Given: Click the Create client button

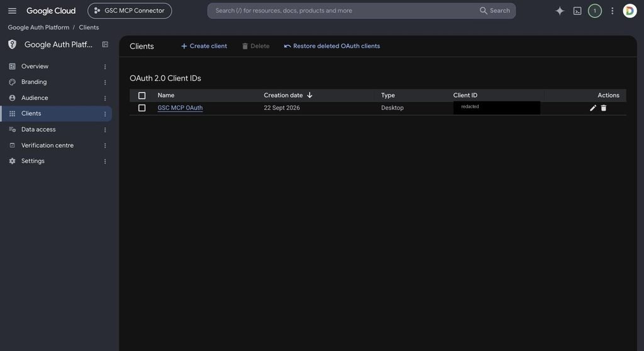Looking at the screenshot, I should (204, 46).
